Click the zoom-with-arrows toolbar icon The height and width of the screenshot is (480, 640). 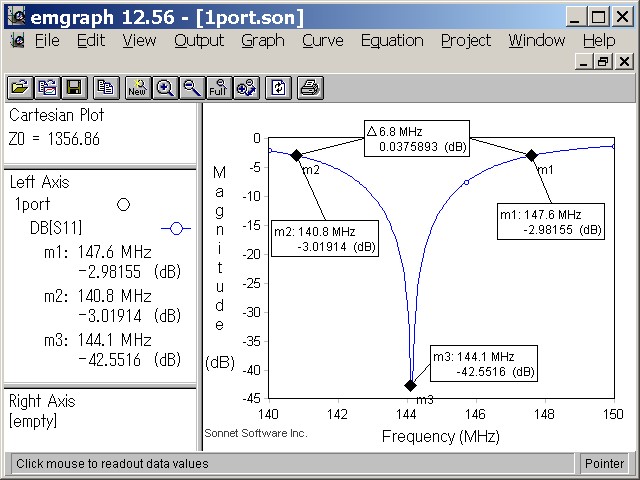coord(246,88)
